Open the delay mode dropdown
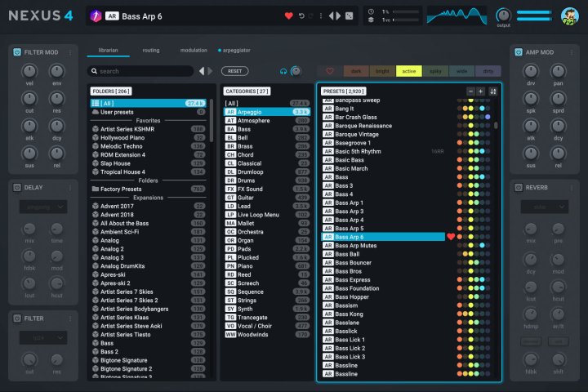Viewport: 588px width, 392px height. tap(44, 207)
